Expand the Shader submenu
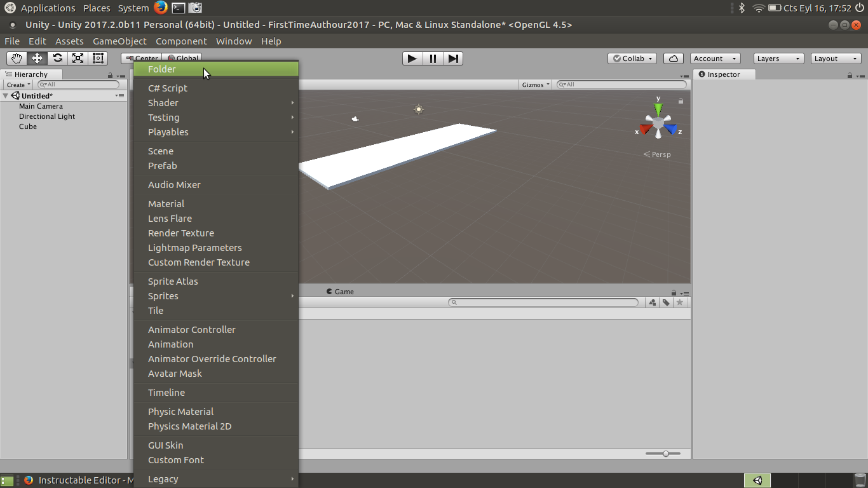This screenshot has height=488, width=868. [216, 103]
